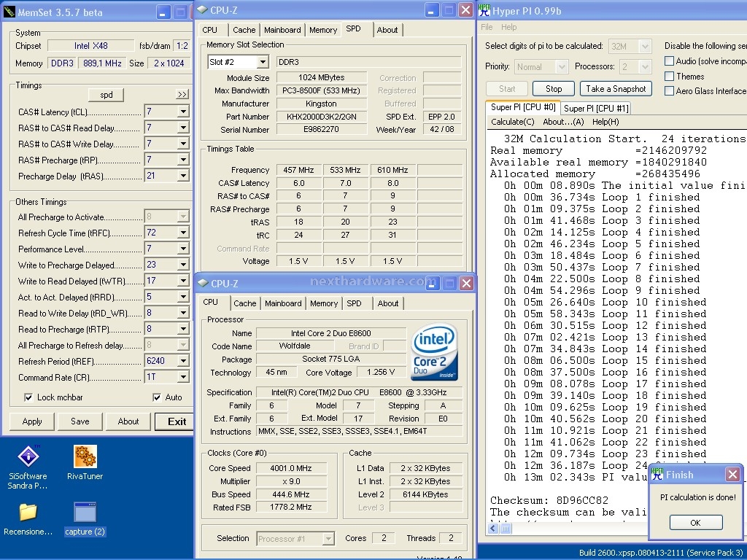Click the Intel Core 2 Duo logo
The image size is (747, 560).
click(435, 352)
